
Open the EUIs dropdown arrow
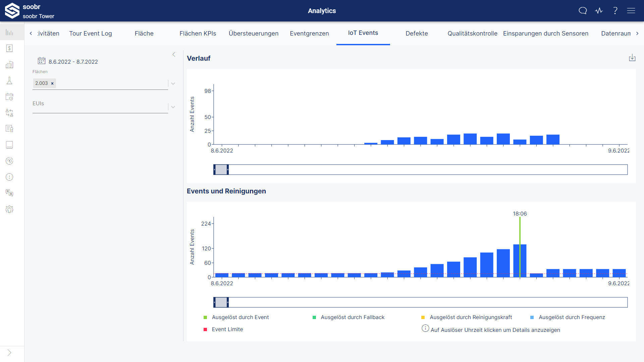click(x=173, y=107)
